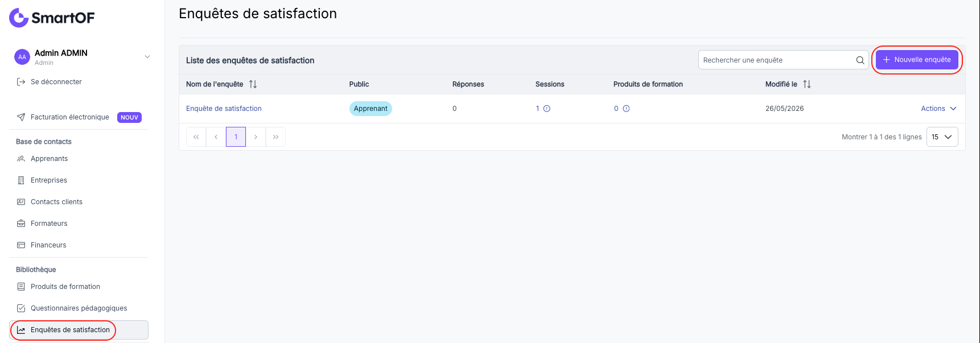Select Enquêtes de satisfaction sidebar item

click(x=79, y=330)
